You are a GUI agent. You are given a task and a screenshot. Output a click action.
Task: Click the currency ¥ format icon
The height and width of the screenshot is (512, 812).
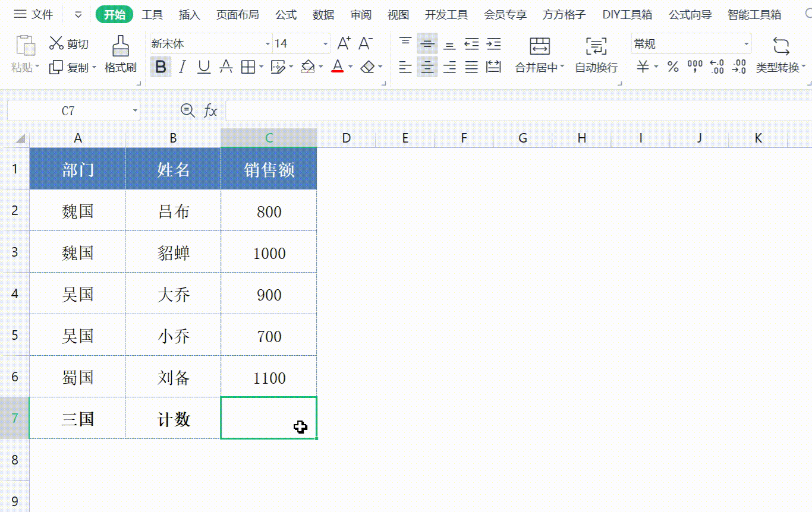[x=643, y=67]
